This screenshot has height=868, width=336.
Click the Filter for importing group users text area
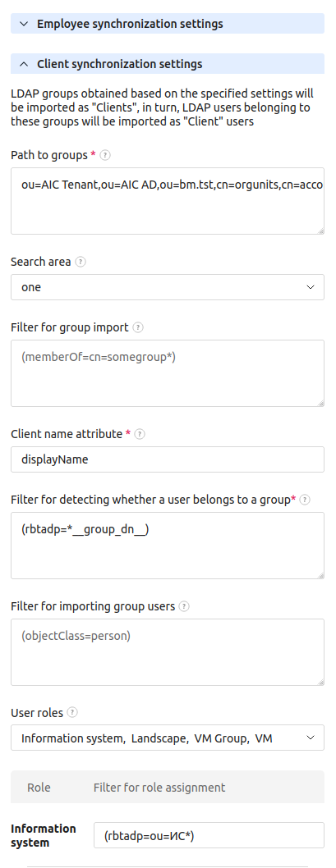point(168,652)
